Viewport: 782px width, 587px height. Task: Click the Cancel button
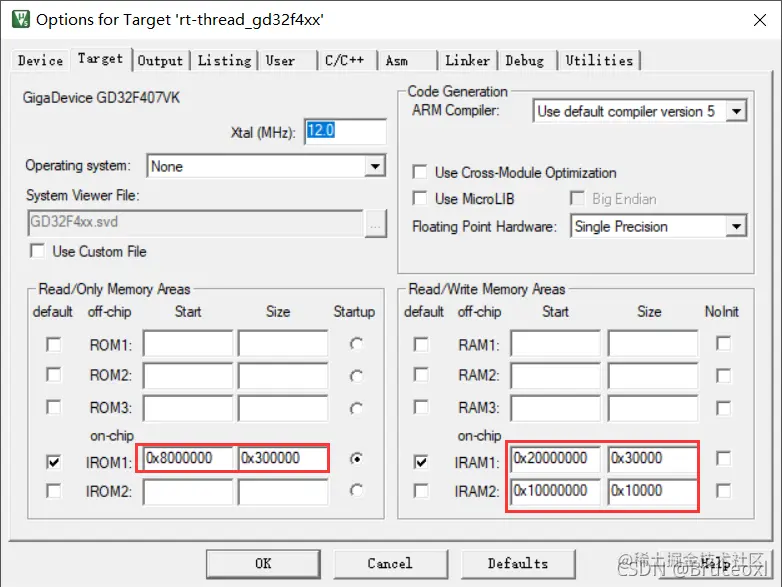pos(391,564)
